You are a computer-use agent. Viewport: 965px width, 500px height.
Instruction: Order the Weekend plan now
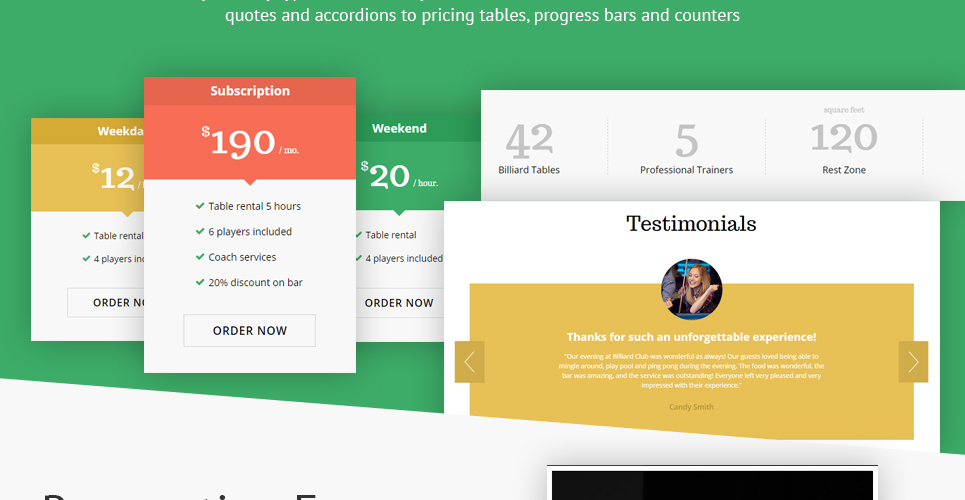tap(399, 303)
